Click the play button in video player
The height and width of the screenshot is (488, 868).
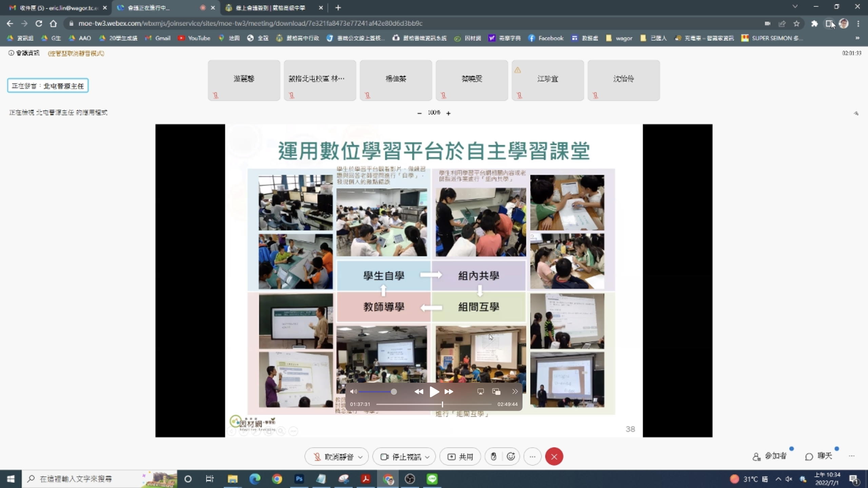[x=434, y=392]
